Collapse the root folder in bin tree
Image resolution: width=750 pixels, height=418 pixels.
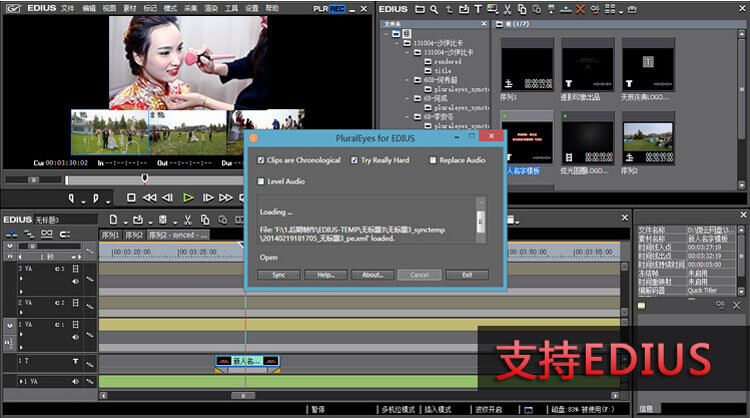click(x=386, y=34)
